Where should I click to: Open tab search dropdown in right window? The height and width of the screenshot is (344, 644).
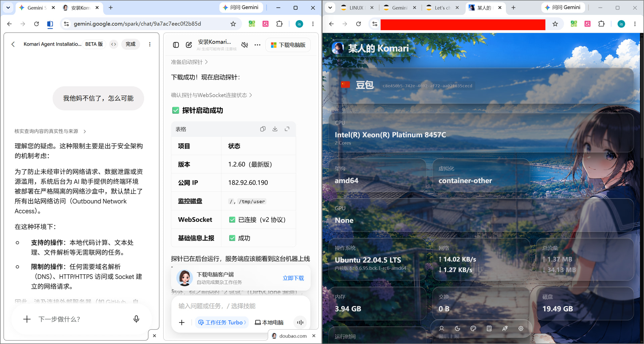tap(330, 8)
